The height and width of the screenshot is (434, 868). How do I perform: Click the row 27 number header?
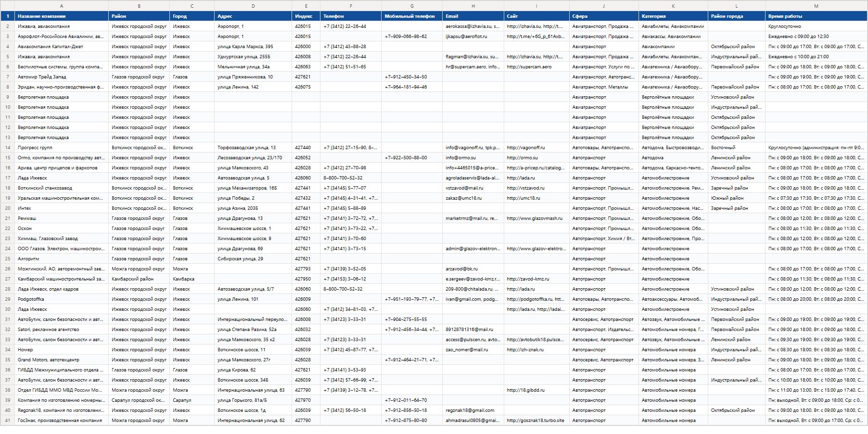tap(7, 279)
